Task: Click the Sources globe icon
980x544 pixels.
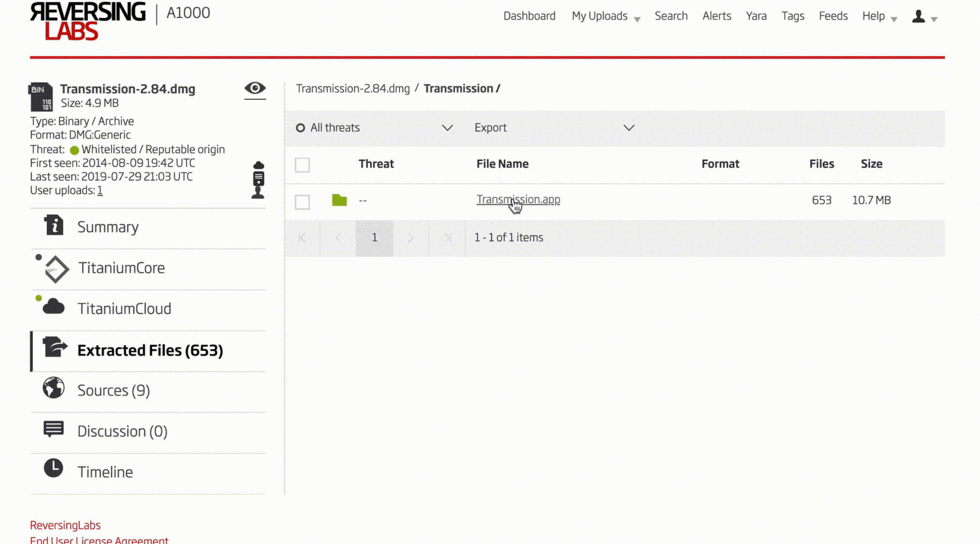Action: tap(53, 388)
